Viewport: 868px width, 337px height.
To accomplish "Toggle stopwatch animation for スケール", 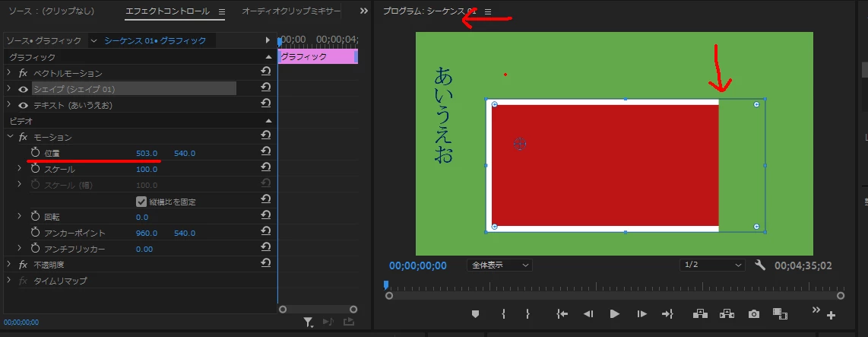I will pos(36,169).
